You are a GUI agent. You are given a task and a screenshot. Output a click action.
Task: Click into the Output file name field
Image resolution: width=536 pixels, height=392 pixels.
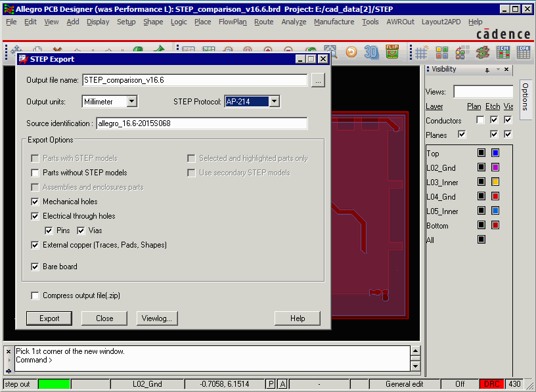(195, 80)
